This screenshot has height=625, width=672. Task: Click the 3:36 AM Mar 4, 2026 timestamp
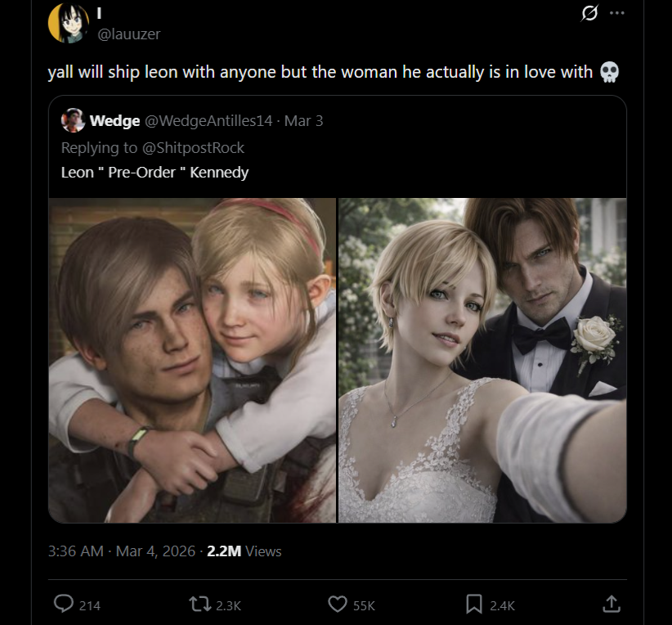[x=122, y=551]
